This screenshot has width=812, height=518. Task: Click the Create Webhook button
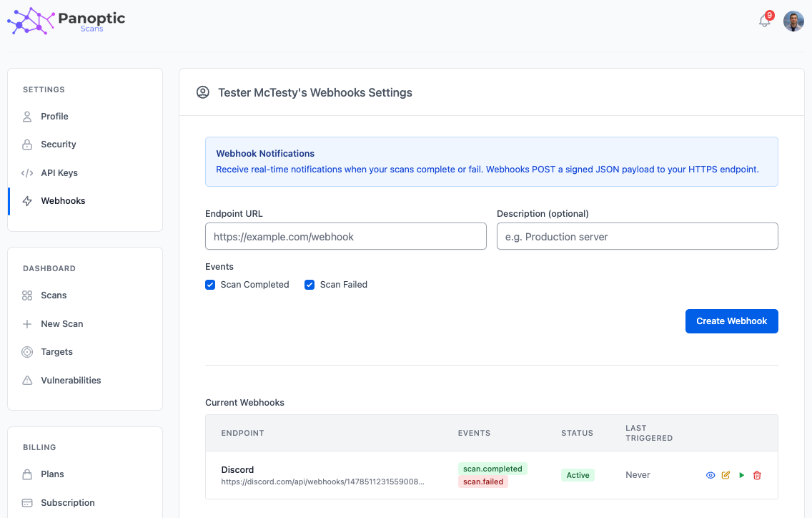pyautogui.click(x=731, y=321)
